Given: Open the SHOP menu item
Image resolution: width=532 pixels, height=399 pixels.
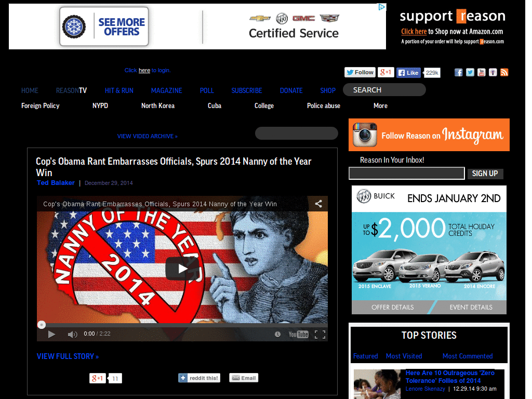Looking at the screenshot, I should pyautogui.click(x=328, y=90).
